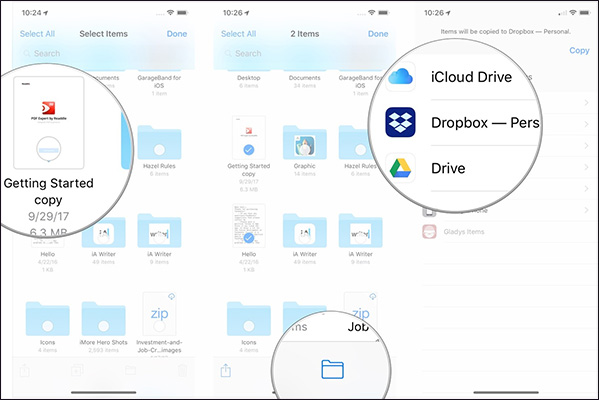This screenshot has width=599, height=400.
Task: Tap the red Gladys app icon
Action: [x=429, y=232]
